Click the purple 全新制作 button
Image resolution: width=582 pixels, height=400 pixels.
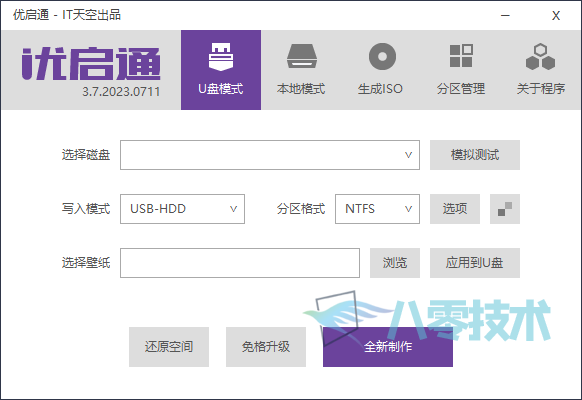[388, 347]
